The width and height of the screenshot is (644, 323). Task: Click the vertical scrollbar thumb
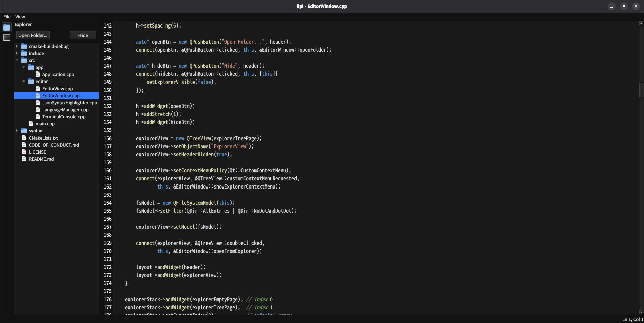coord(641,90)
